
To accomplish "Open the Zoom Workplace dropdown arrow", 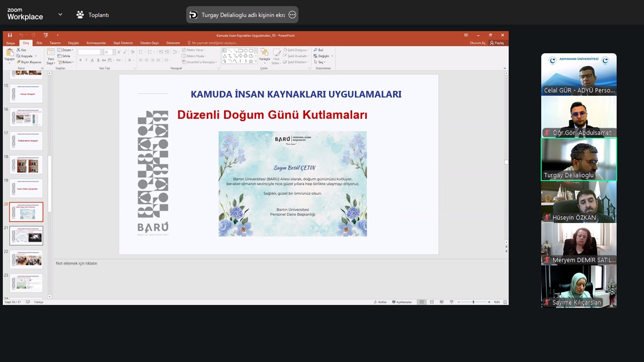I will tap(60, 15).
